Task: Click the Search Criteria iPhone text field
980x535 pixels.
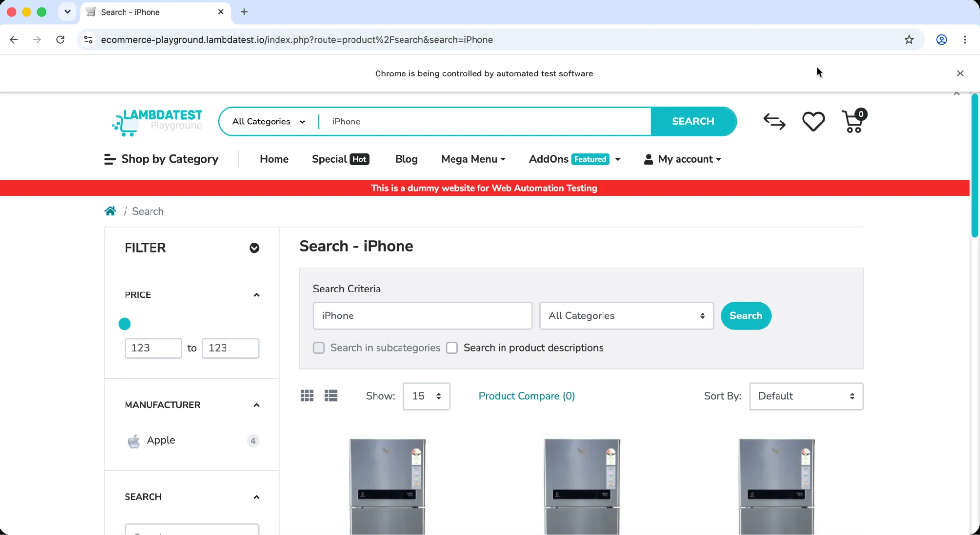Action: pyautogui.click(x=423, y=316)
